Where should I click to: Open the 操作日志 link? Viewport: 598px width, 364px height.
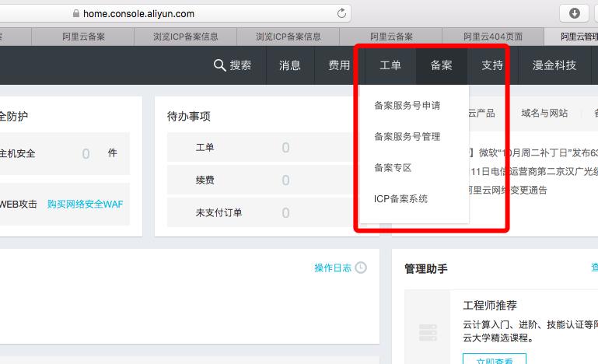[333, 268]
